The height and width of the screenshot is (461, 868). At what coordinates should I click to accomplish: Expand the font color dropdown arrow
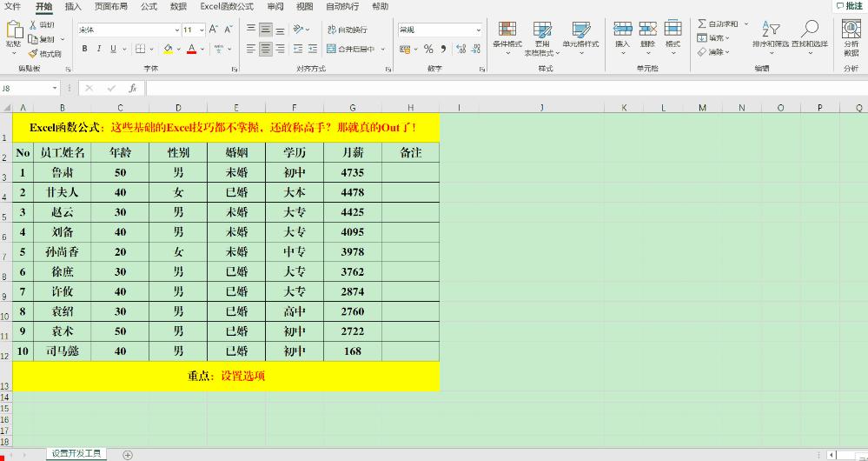pos(202,49)
